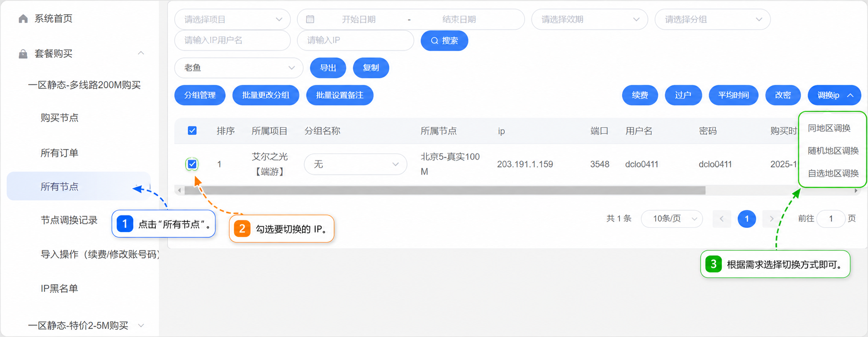Open the 请选择分组 dropdown
This screenshot has width=868, height=337.
(713, 19)
